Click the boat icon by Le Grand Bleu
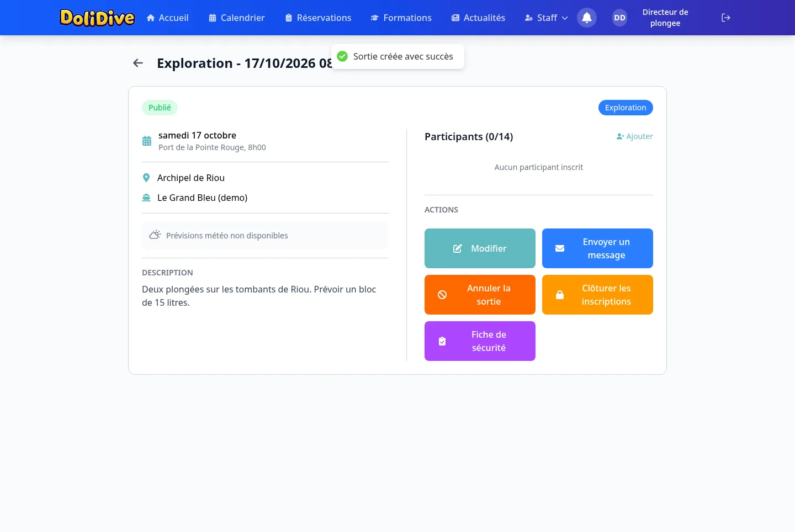The image size is (795, 532). click(x=146, y=198)
